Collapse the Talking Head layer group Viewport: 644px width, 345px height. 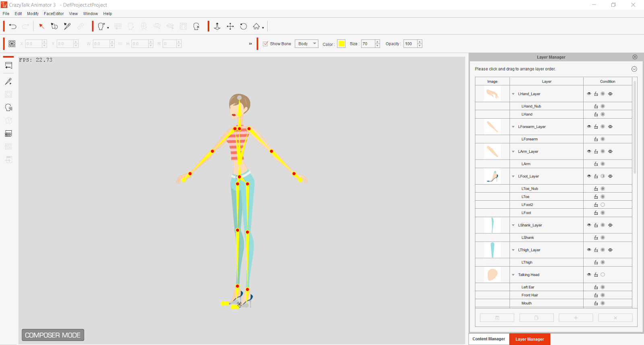(x=513, y=275)
